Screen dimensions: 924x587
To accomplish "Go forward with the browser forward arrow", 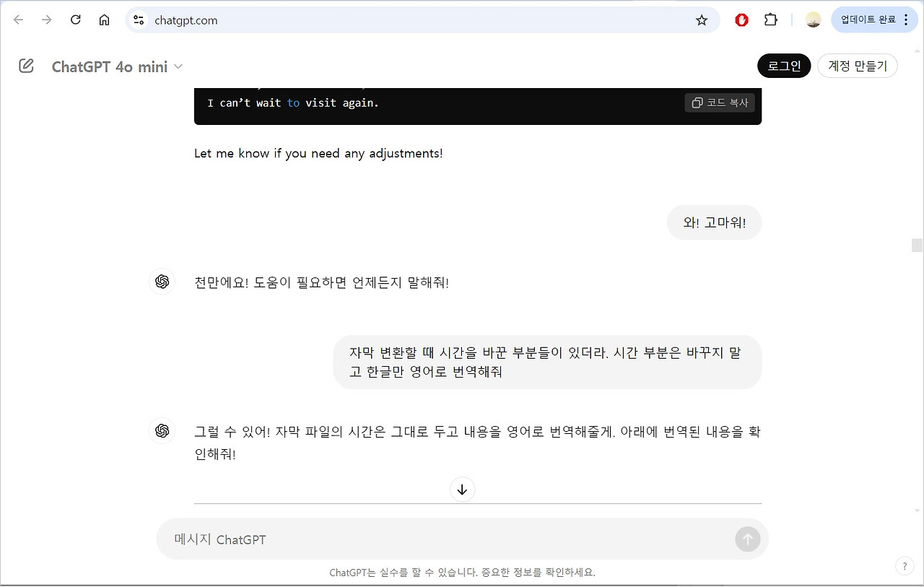I will 47,20.
